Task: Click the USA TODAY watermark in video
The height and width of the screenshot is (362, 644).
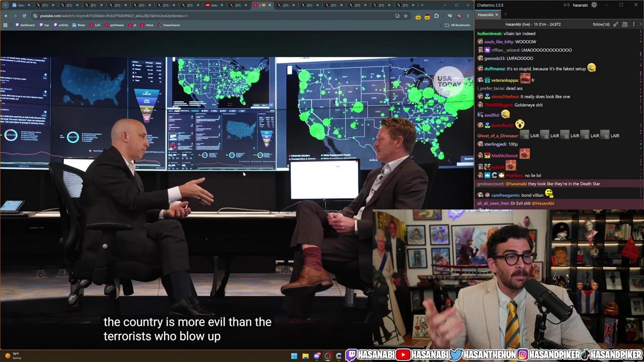Action: [x=448, y=81]
